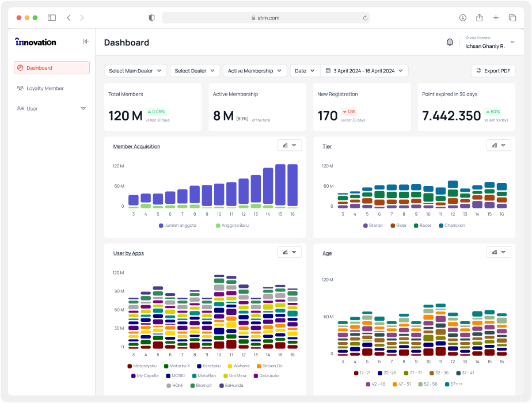Open the Active Membership filter dropdown

coord(255,71)
